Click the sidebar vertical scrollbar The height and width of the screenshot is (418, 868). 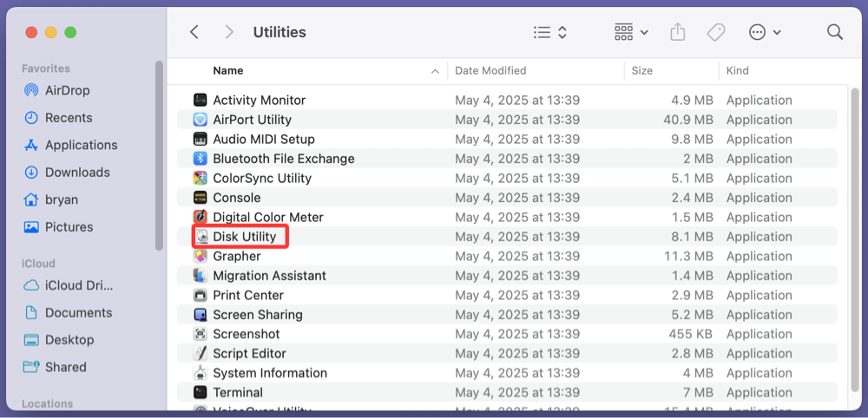(x=160, y=156)
